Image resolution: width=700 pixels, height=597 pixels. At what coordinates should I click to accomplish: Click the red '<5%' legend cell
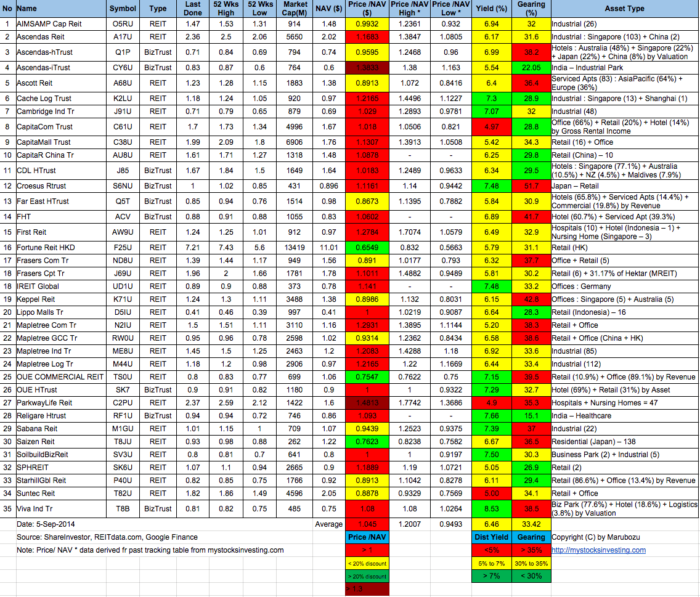point(492,551)
